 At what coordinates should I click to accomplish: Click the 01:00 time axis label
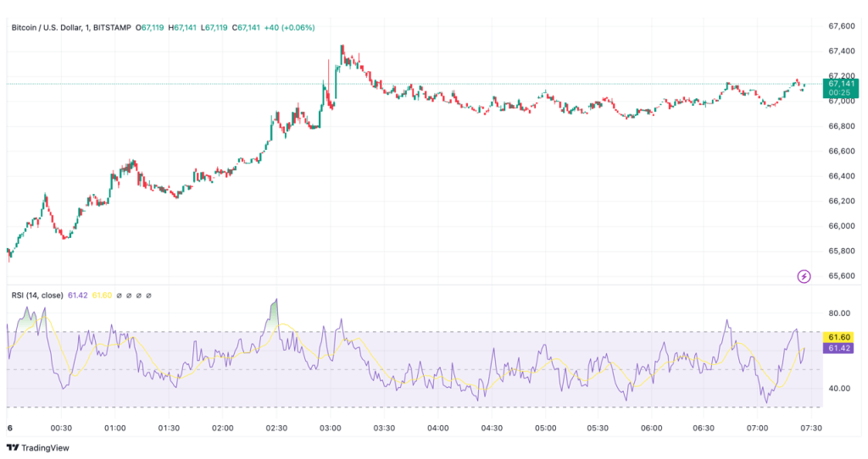coord(114,428)
